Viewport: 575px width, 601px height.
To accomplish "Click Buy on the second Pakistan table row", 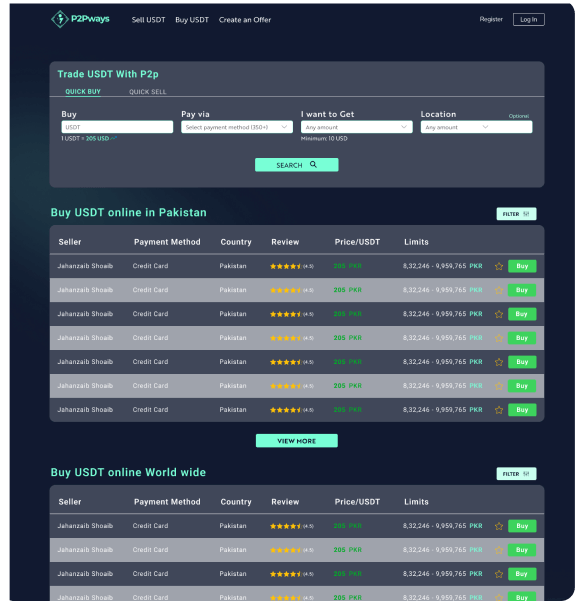I will (522, 290).
